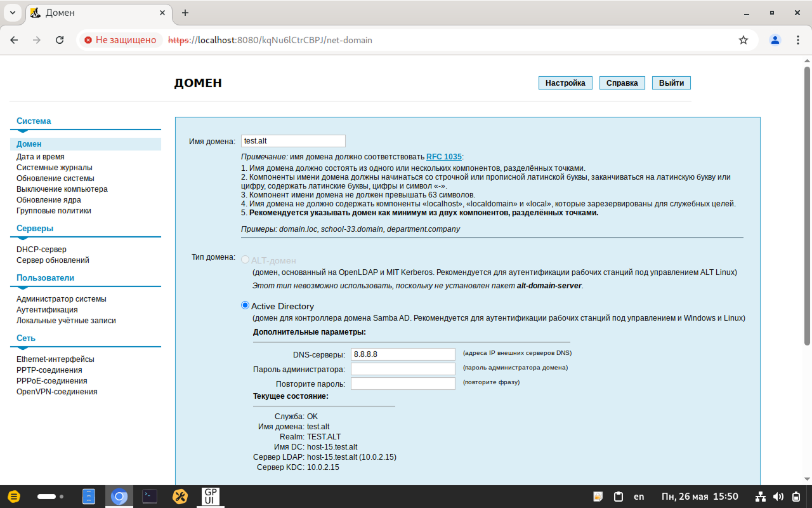Open the yellow application menu launcher
This screenshot has width=812, height=508.
[14, 497]
